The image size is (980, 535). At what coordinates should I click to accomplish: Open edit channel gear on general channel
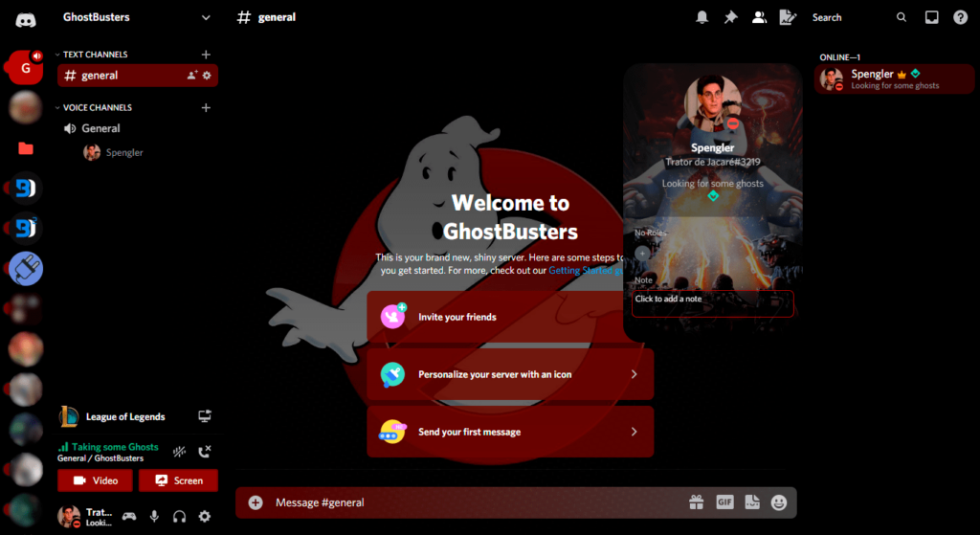tap(207, 75)
